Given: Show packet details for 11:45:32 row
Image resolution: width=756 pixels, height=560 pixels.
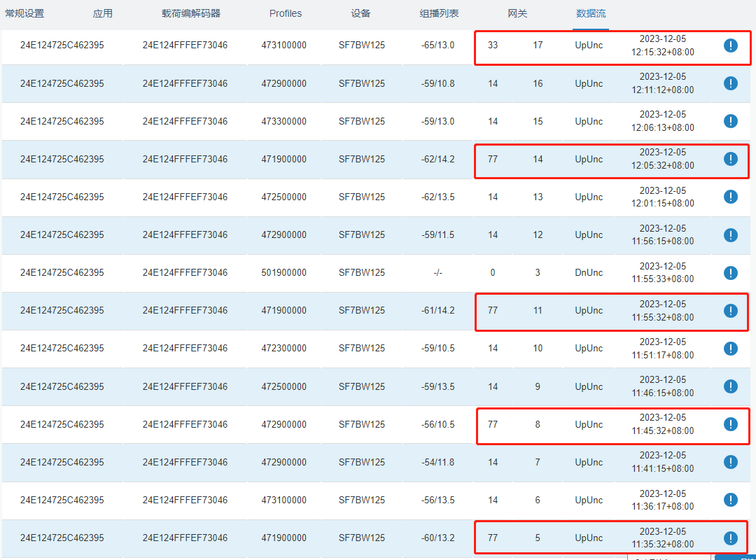Looking at the screenshot, I should pyautogui.click(x=730, y=424).
